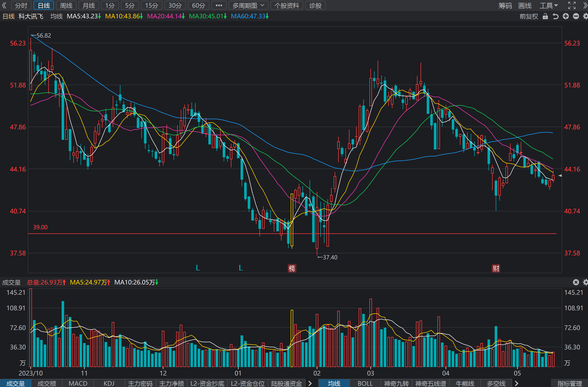Switch to 月线 monthly chart
Viewport: 588px width, 387px height.
pyautogui.click(x=89, y=5)
